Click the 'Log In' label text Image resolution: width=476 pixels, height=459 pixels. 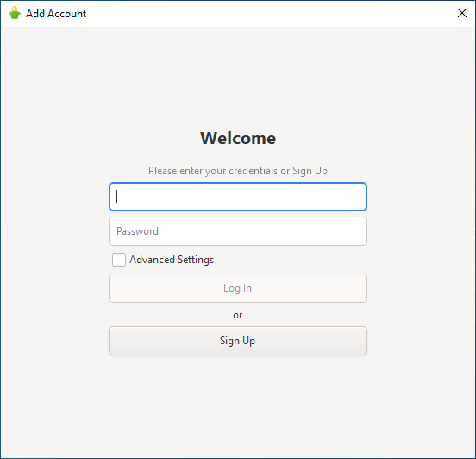coord(237,288)
